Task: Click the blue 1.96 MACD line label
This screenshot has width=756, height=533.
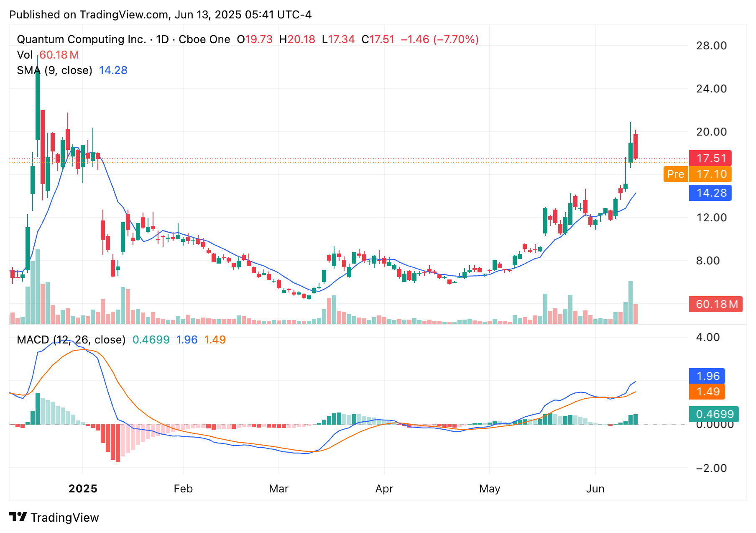Action: click(707, 376)
